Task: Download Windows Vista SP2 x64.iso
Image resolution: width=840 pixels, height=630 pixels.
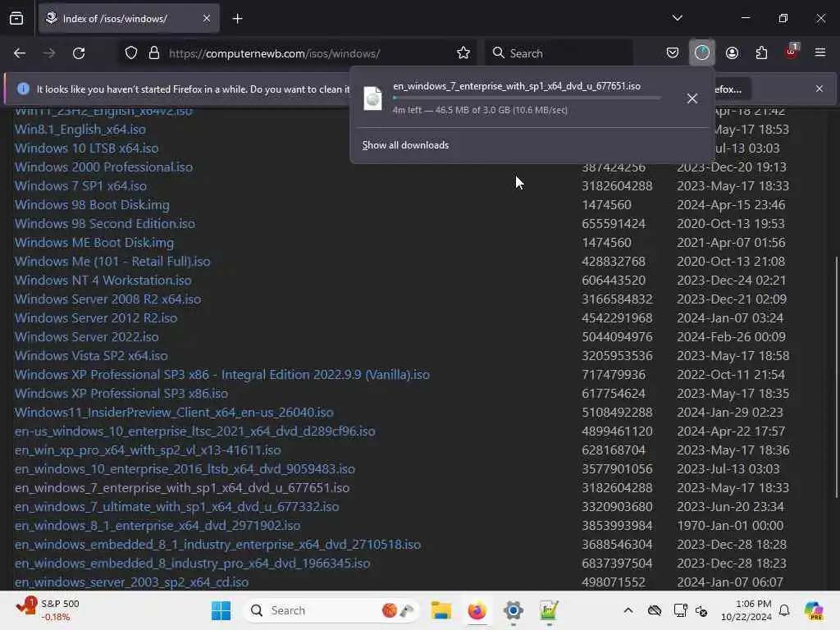Action: pyautogui.click(x=91, y=356)
